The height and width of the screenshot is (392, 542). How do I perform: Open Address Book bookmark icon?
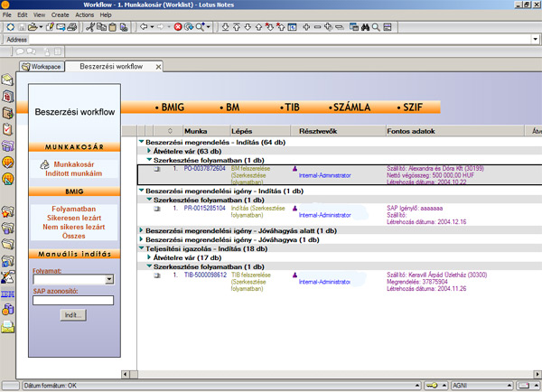tap(7, 113)
